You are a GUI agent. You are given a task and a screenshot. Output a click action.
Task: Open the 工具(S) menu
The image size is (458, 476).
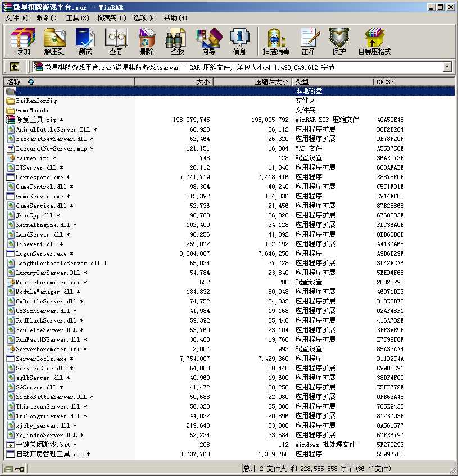point(78,18)
